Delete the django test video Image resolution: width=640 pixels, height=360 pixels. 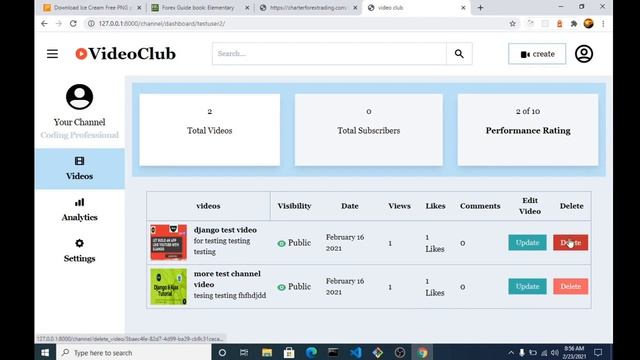coord(571,242)
